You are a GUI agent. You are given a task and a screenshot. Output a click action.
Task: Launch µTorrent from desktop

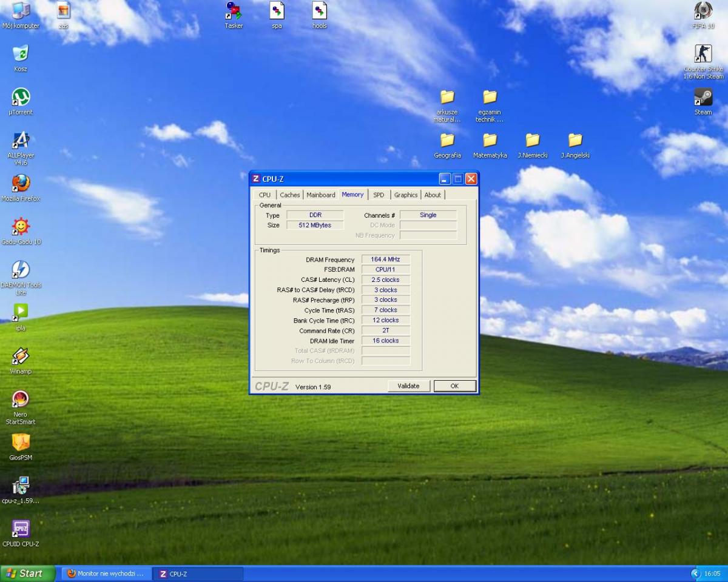pos(21,101)
